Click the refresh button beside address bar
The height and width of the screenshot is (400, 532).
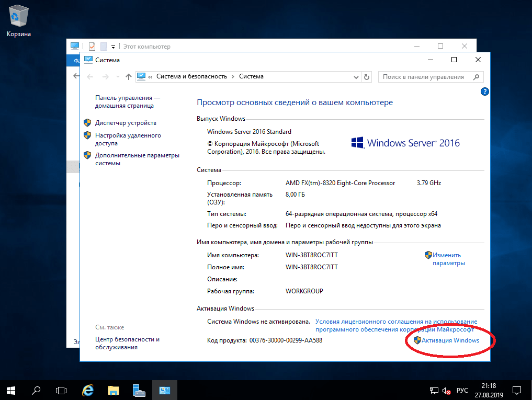(x=367, y=77)
